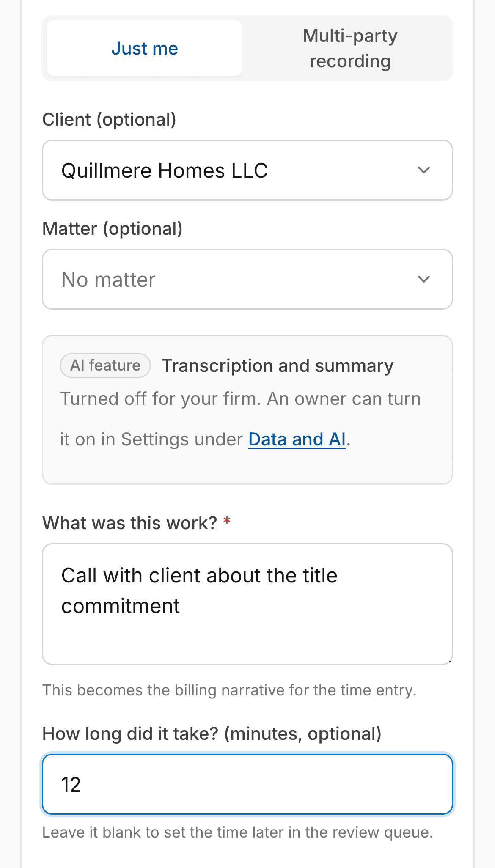Click the Matter (optional) label
Screen dimensions: 495x868
[x=113, y=228]
